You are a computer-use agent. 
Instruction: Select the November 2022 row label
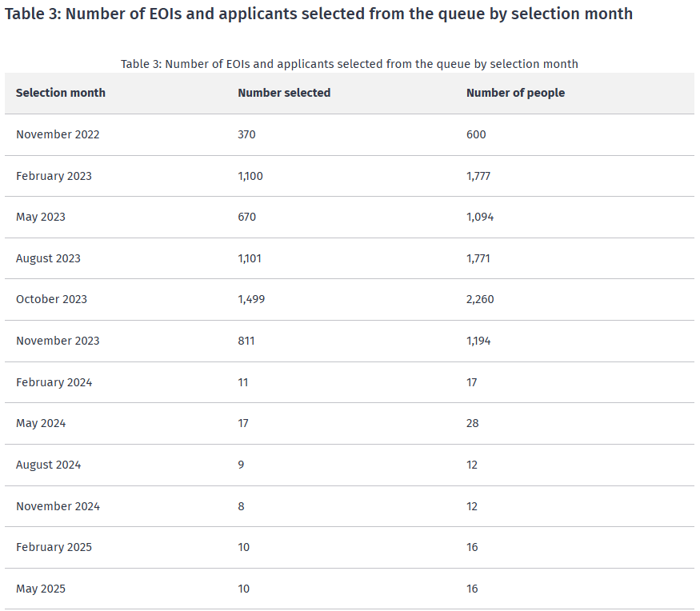click(x=58, y=134)
